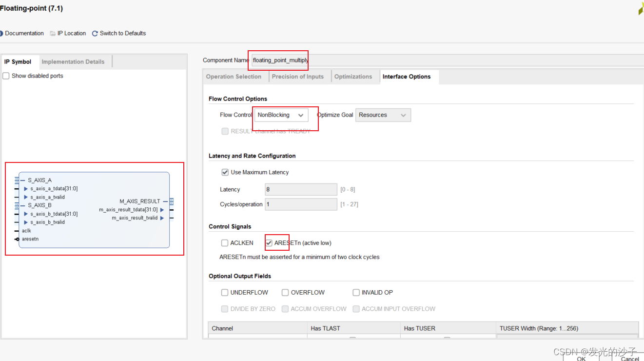Click the Has TUSER column header
Image resolution: width=644 pixels, height=361 pixels.
click(x=448, y=328)
